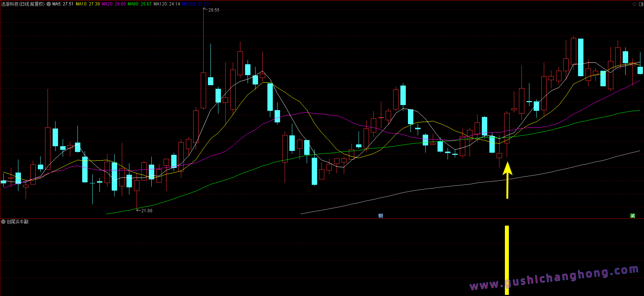The height and width of the screenshot is (296, 644).
Task: Open dropdown next to 迅游科技 title
Action: click(x=49, y=4)
